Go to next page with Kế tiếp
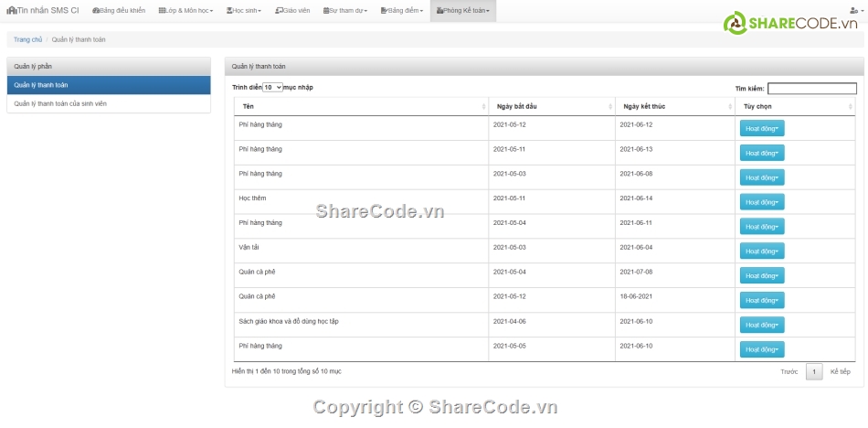Image resolution: width=868 pixels, height=428 pixels. [840, 371]
